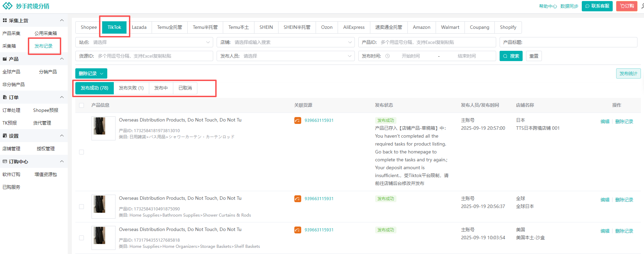
Task: Switch to the 发布失败 (1) tab
Action: click(131, 88)
